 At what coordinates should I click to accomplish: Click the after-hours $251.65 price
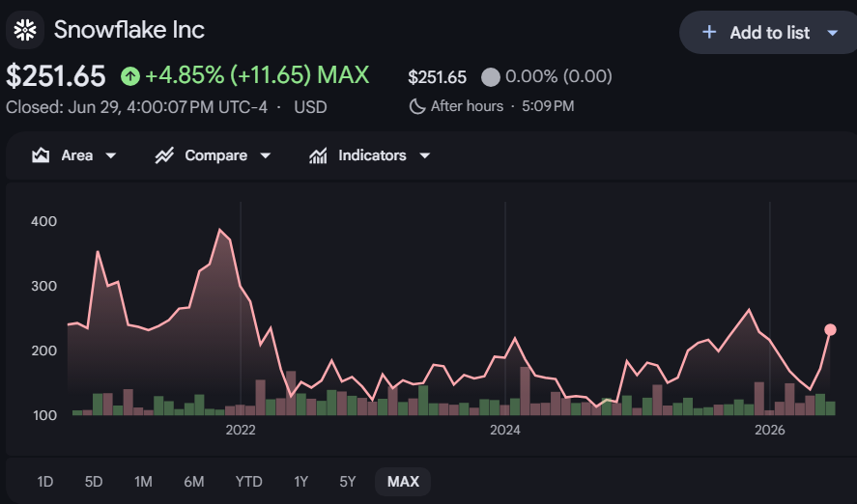[x=438, y=77]
